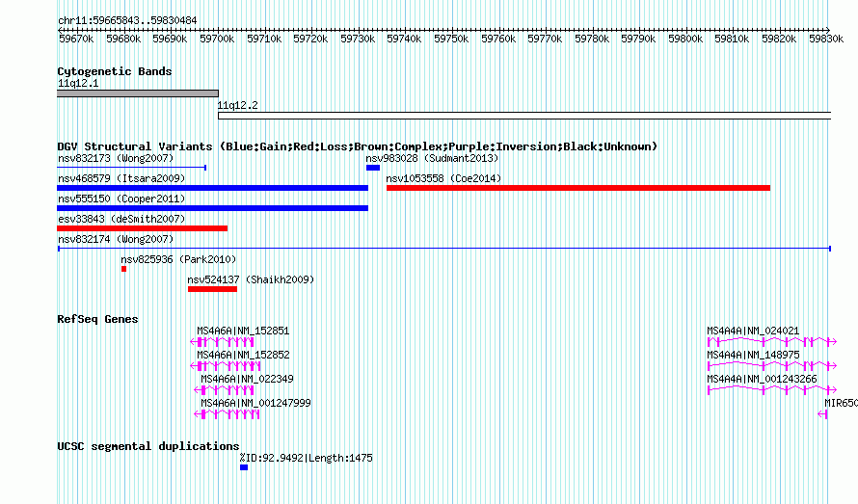Open the nsv1053558 (Coe2014) label
858x504 pixels.
tap(443, 179)
